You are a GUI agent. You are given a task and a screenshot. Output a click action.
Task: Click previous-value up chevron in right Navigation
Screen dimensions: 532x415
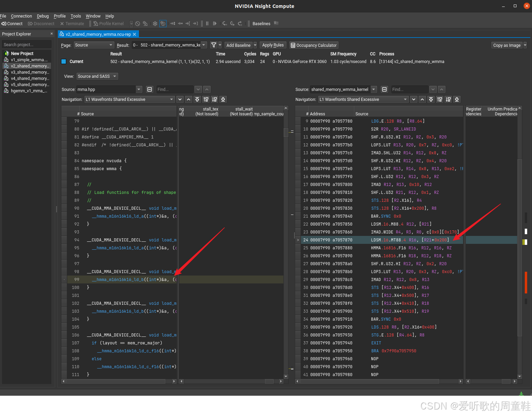click(422, 100)
